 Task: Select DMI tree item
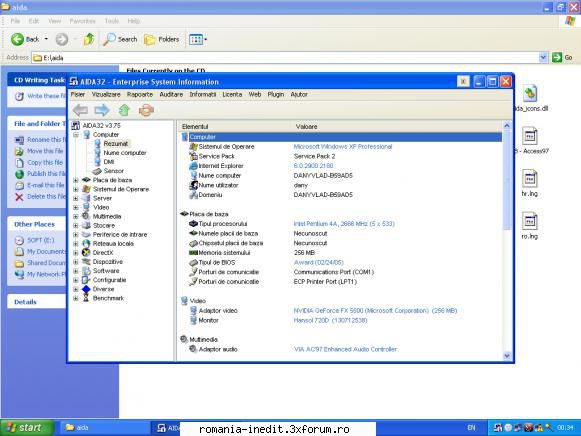click(x=109, y=162)
